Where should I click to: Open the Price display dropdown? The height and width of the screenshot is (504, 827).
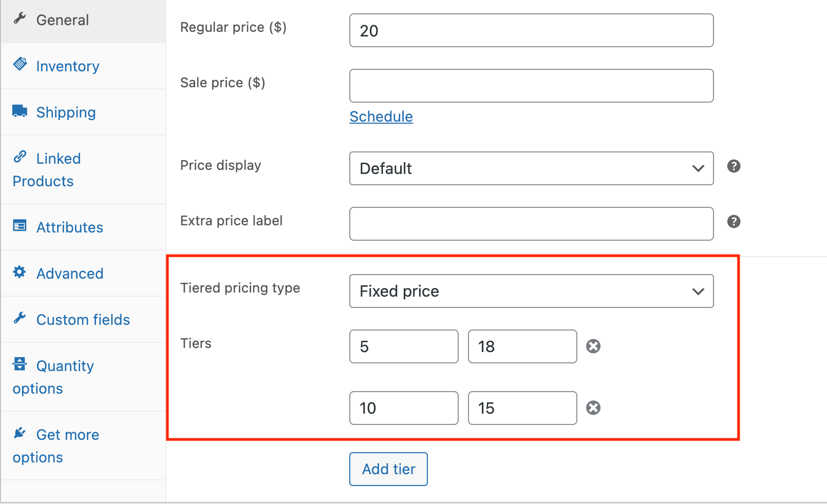pyautogui.click(x=531, y=168)
